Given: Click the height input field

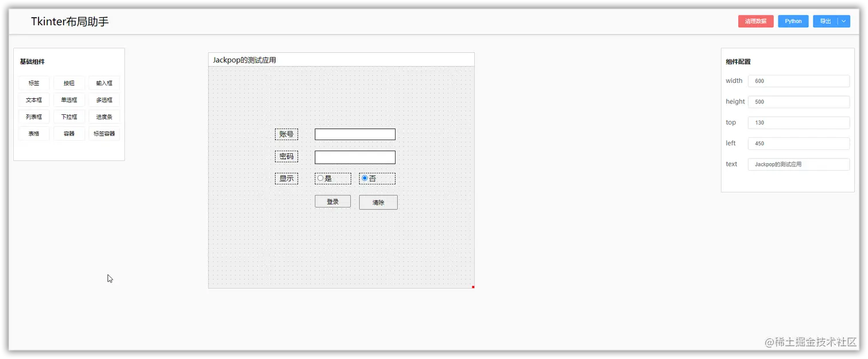Looking at the screenshot, I should 799,102.
